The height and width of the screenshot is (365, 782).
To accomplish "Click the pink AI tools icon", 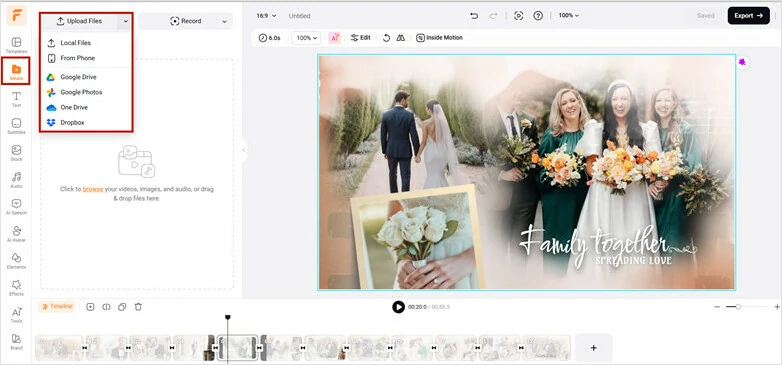I will (x=334, y=37).
